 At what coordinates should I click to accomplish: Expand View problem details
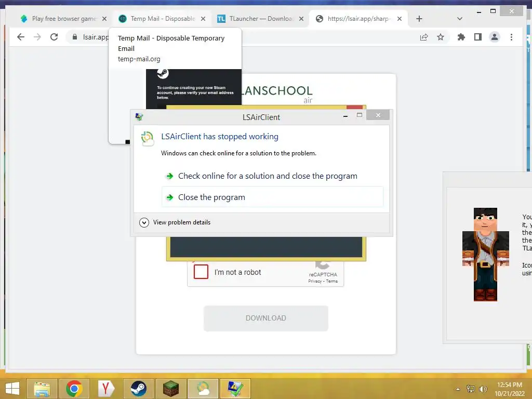click(175, 222)
